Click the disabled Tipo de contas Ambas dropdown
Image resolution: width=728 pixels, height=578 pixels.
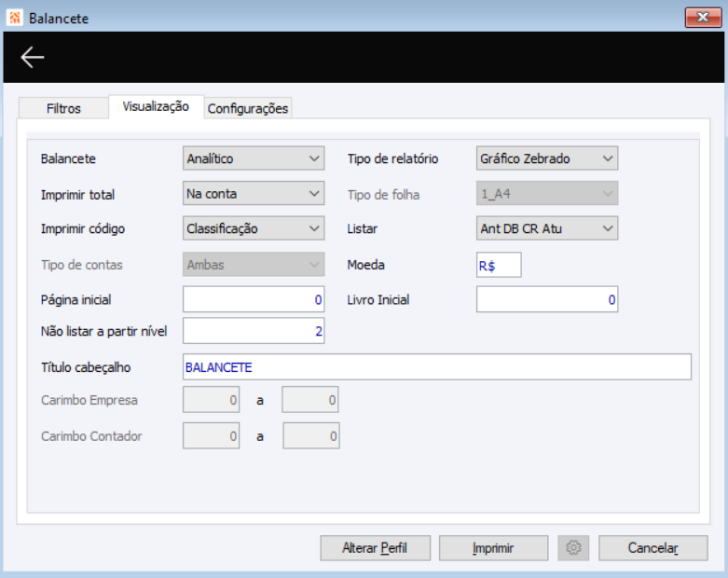254,264
